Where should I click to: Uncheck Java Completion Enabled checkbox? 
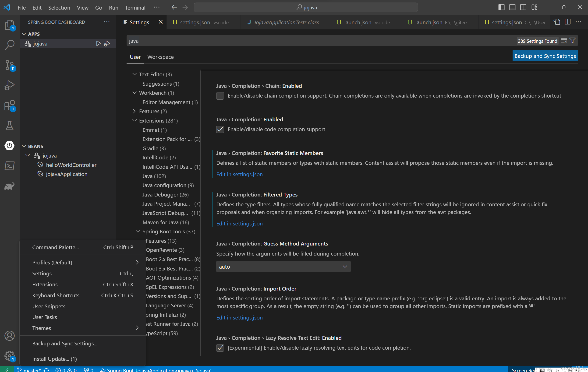220,129
